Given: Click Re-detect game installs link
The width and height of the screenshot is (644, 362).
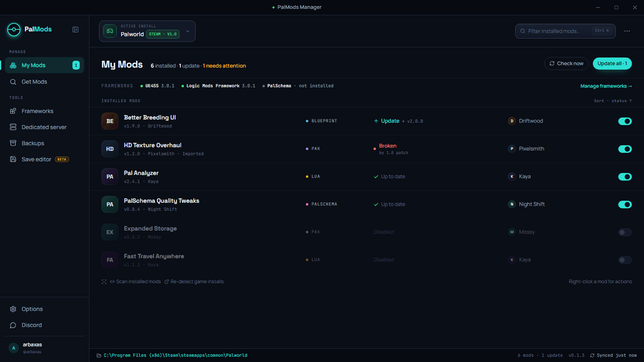Looking at the screenshot, I should click(194, 282).
